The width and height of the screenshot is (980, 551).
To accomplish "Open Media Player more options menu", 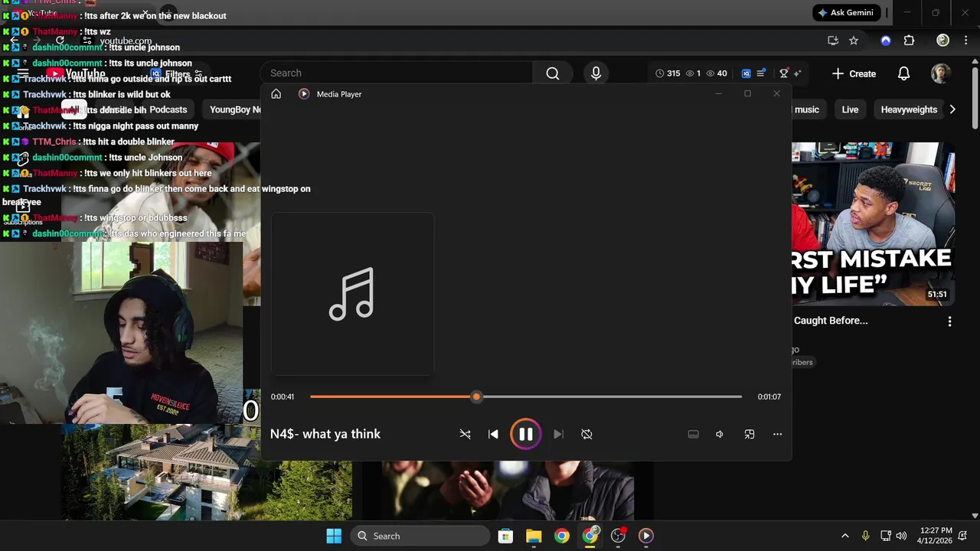I will point(777,434).
